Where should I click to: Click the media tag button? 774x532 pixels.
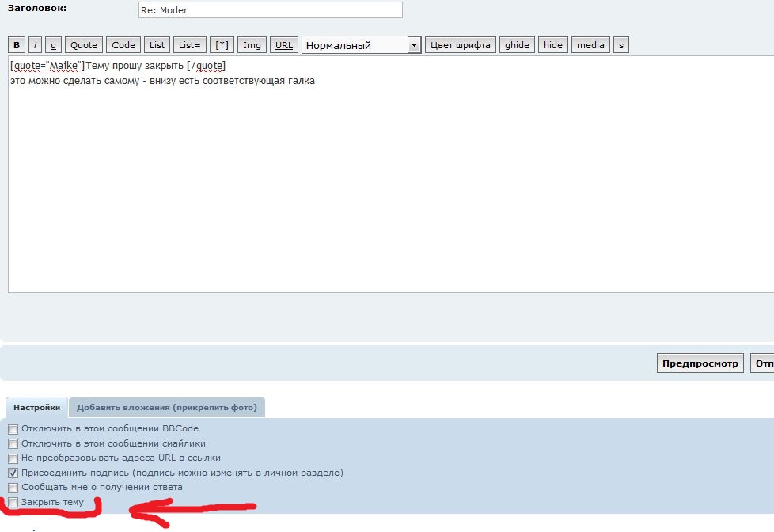590,45
